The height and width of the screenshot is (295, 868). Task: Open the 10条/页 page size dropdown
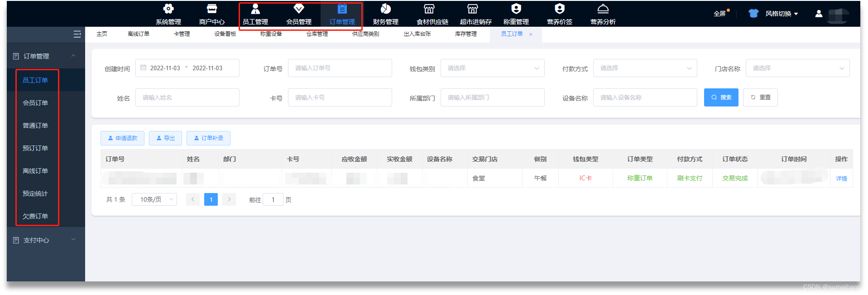(154, 199)
